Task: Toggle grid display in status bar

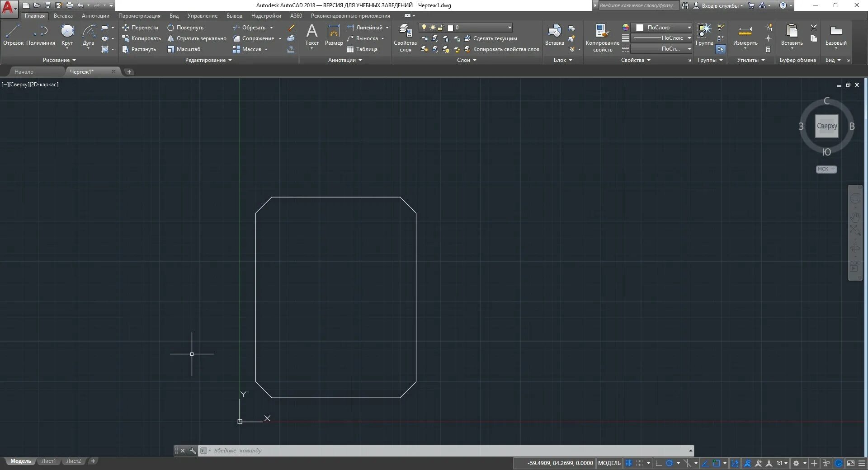Action: click(x=629, y=463)
